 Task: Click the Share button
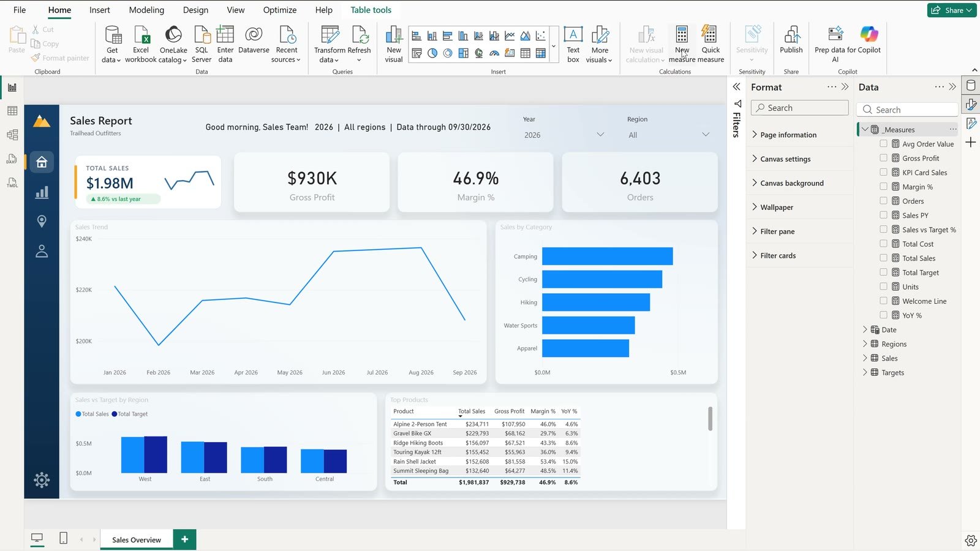point(951,10)
